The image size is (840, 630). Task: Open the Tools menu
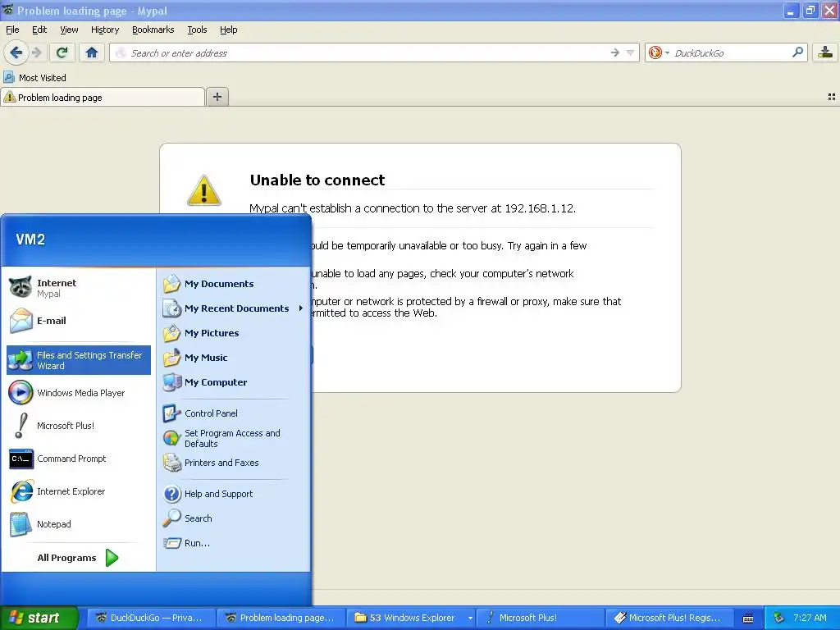coord(197,30)
